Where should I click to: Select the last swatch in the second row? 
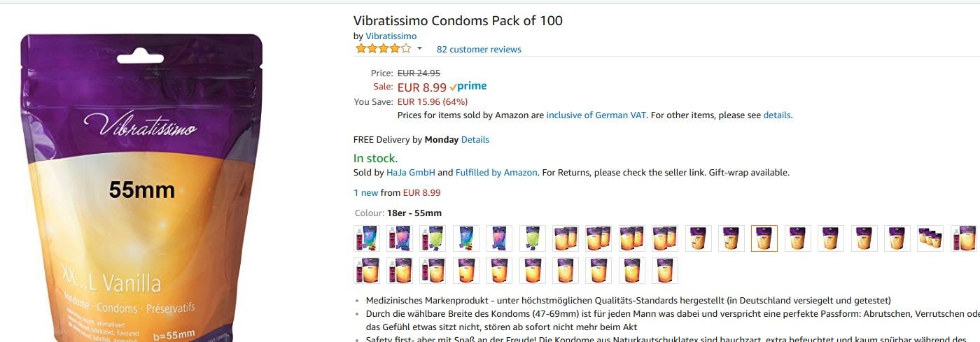[x=665, y=271]
